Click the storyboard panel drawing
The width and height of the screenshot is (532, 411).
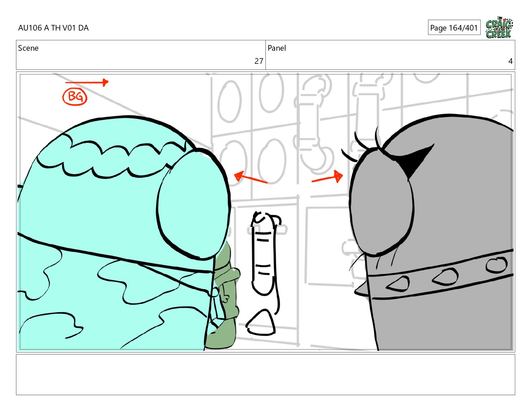point(265,212)
